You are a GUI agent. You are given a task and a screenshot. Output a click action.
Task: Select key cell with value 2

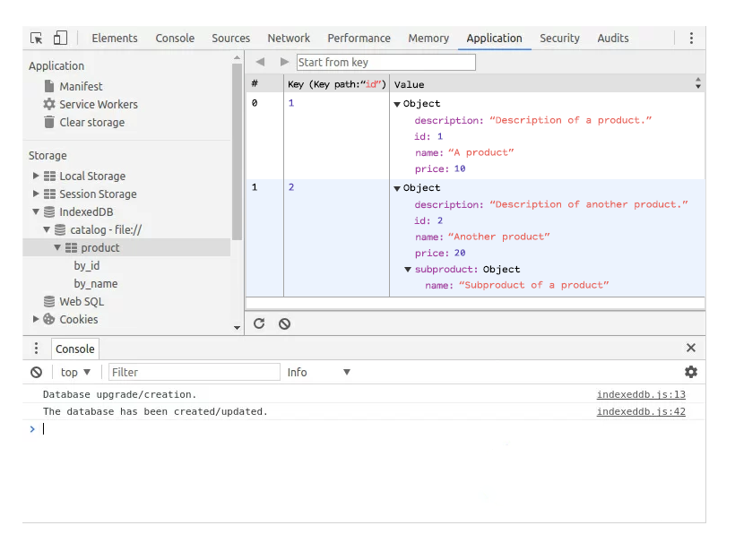[x=336, y=237]
